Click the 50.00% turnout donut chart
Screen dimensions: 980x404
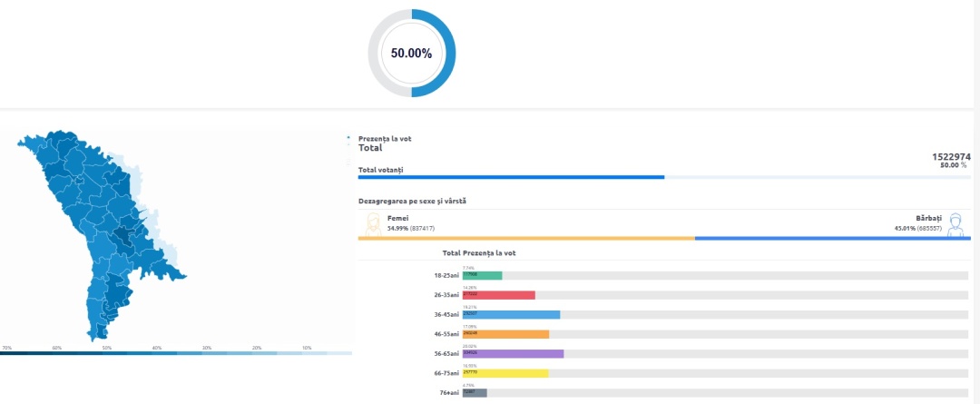[411, 53]
